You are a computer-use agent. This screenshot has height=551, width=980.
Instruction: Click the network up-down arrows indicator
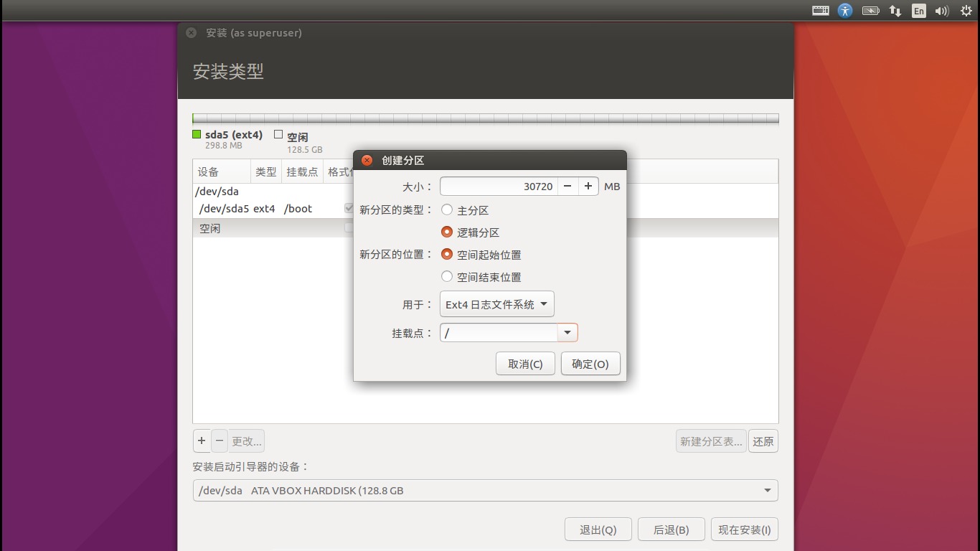pos(895,11)
